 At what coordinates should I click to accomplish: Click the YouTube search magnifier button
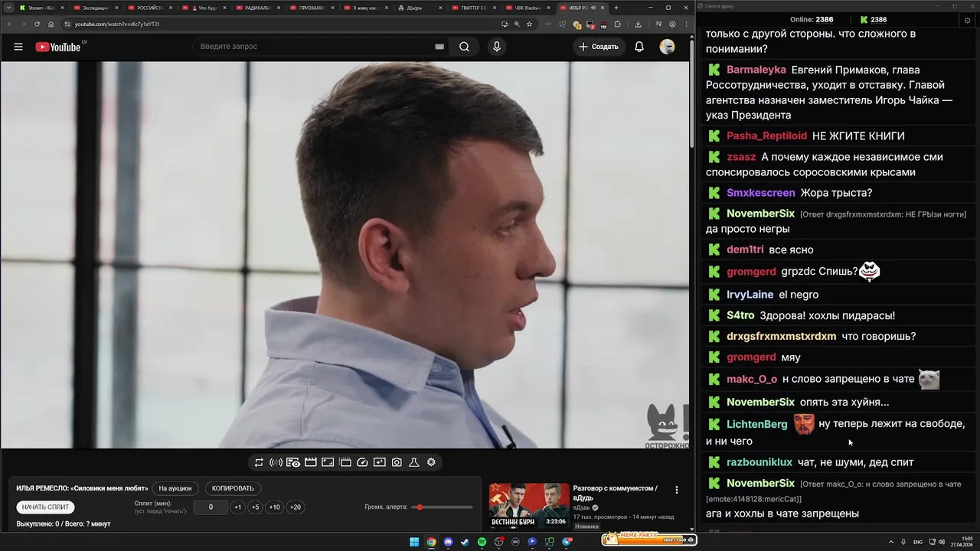point(464,47)
